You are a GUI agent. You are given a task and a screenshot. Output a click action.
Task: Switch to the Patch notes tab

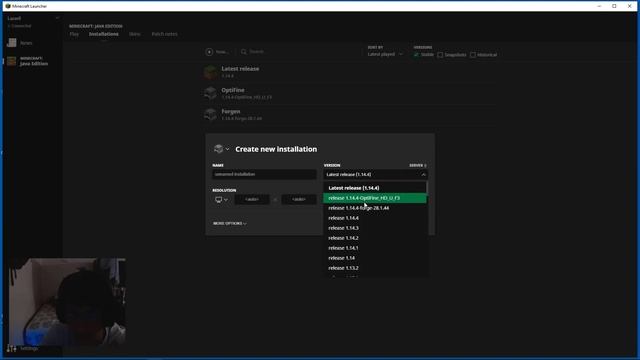pos(164,34)
